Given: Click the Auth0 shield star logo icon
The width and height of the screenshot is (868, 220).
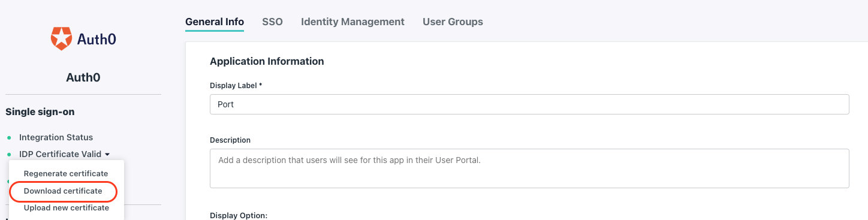Looking at the screenshot, I should [61, 39].
